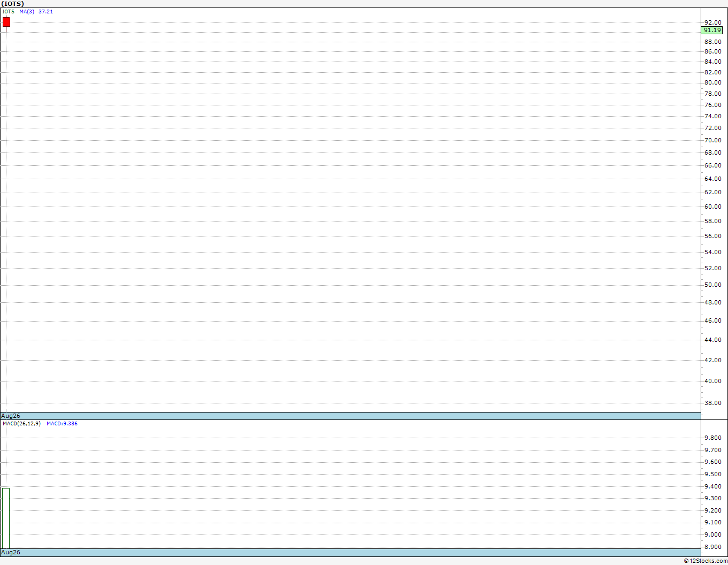Click the MA(3) indicator label

point(27,12)
